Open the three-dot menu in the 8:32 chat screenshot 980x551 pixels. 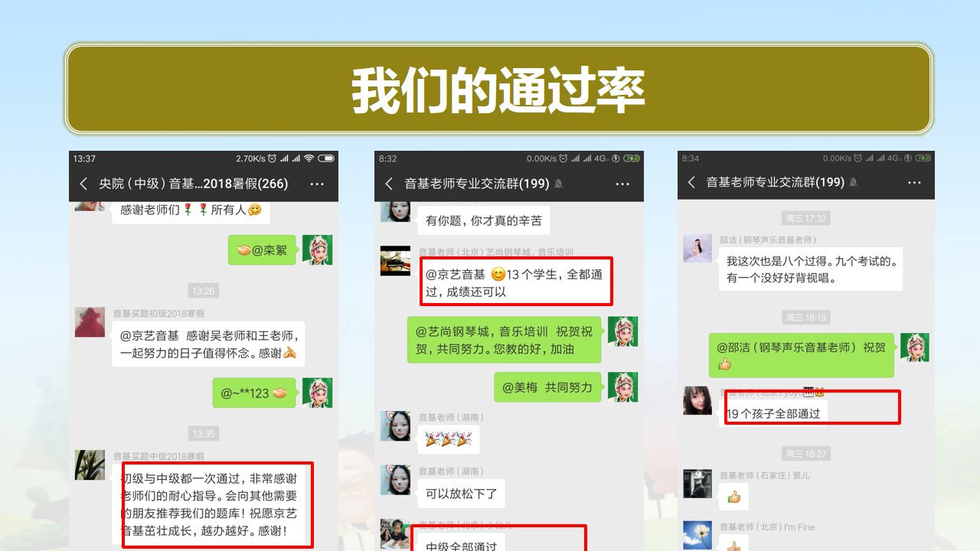tap(622, 184)
